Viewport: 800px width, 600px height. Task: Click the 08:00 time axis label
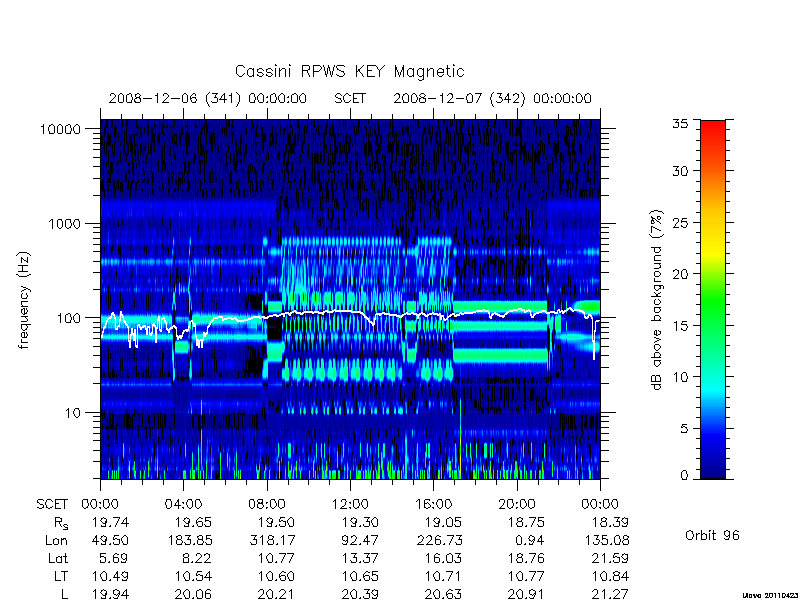(x=267, y=505)
